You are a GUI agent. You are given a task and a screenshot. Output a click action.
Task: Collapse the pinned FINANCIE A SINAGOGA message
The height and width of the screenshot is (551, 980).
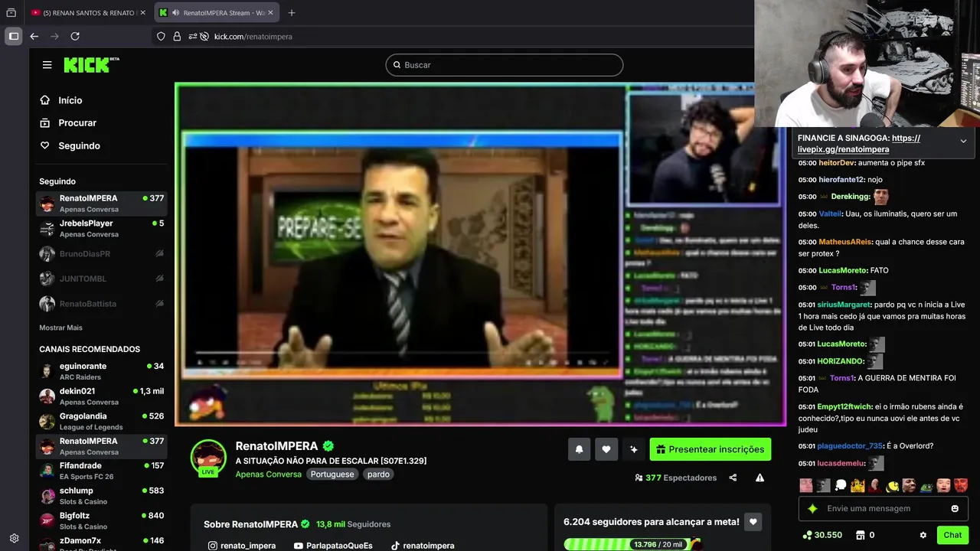[963, 142]
